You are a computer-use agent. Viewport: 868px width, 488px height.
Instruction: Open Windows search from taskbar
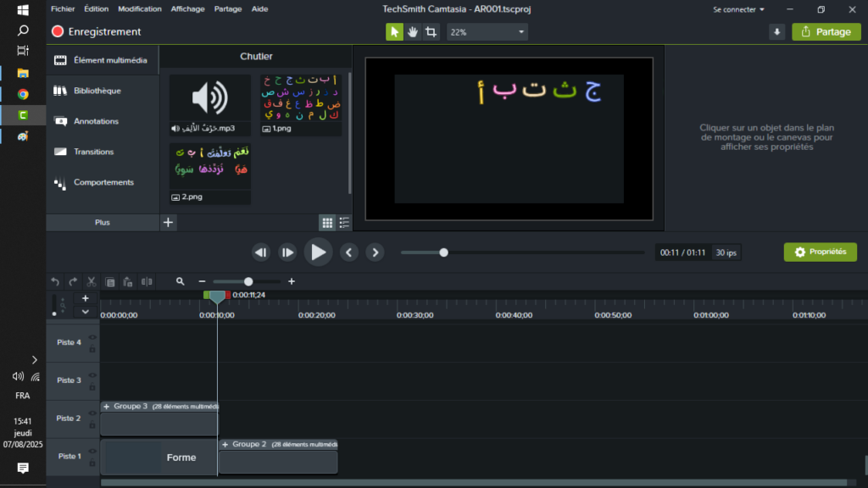coord(23,30)
